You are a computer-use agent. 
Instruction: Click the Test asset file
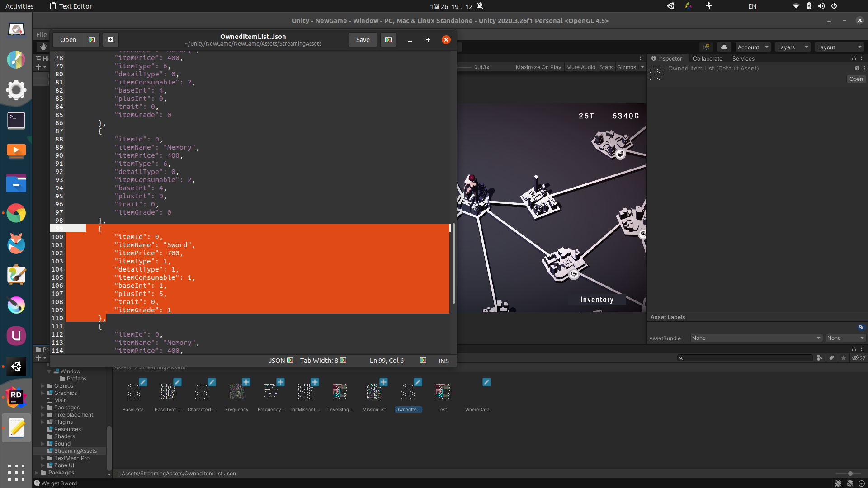coord(442,391)
